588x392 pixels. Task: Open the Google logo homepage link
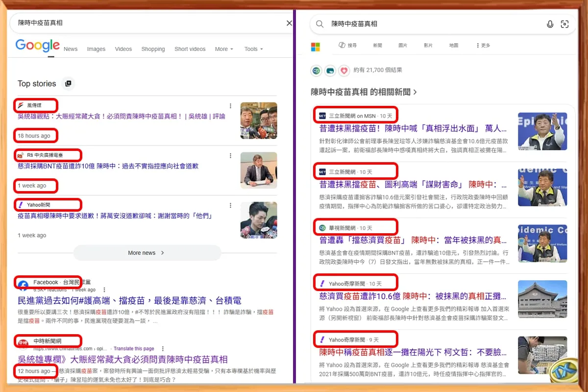coord(37,45)
